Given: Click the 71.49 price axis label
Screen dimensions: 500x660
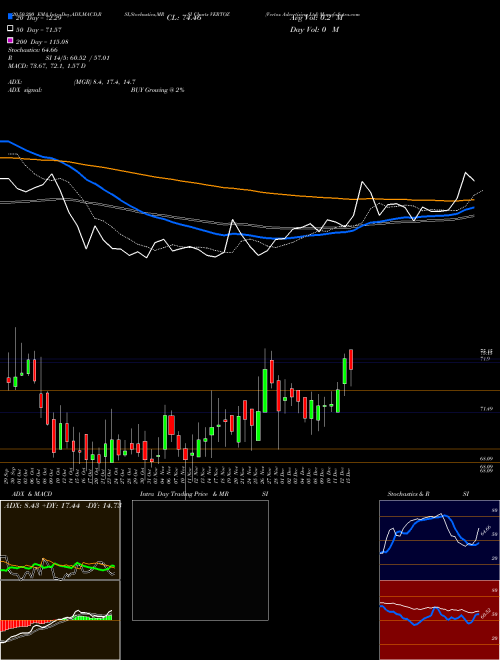Looking at the screenshot, I should pos(486,409).
